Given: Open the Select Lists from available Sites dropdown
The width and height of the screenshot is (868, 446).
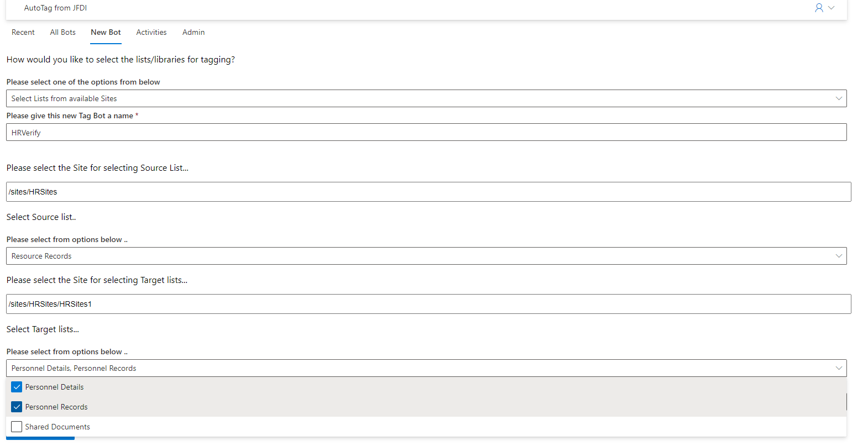Looking at the screenshot, I should tap(426, 98).
